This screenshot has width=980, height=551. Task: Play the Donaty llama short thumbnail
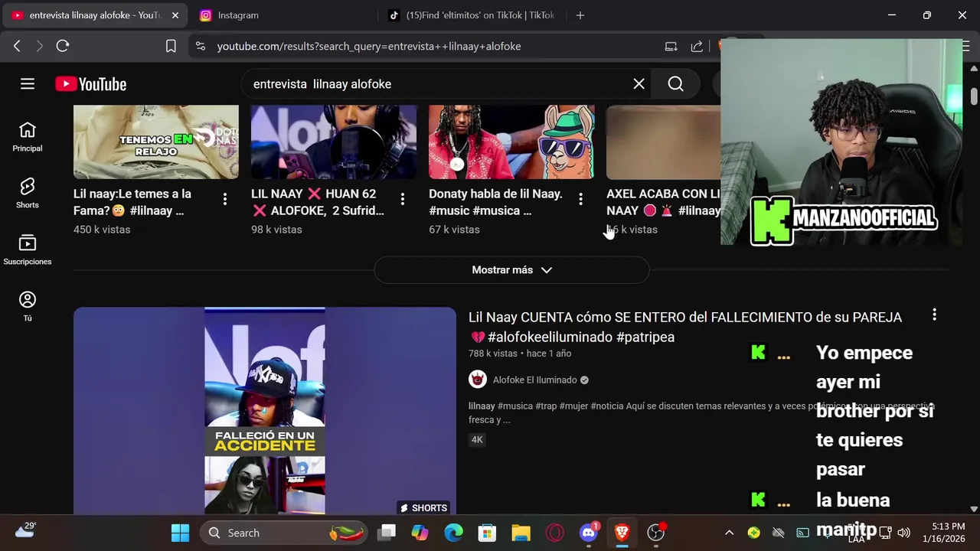click(x=511, y=142)
